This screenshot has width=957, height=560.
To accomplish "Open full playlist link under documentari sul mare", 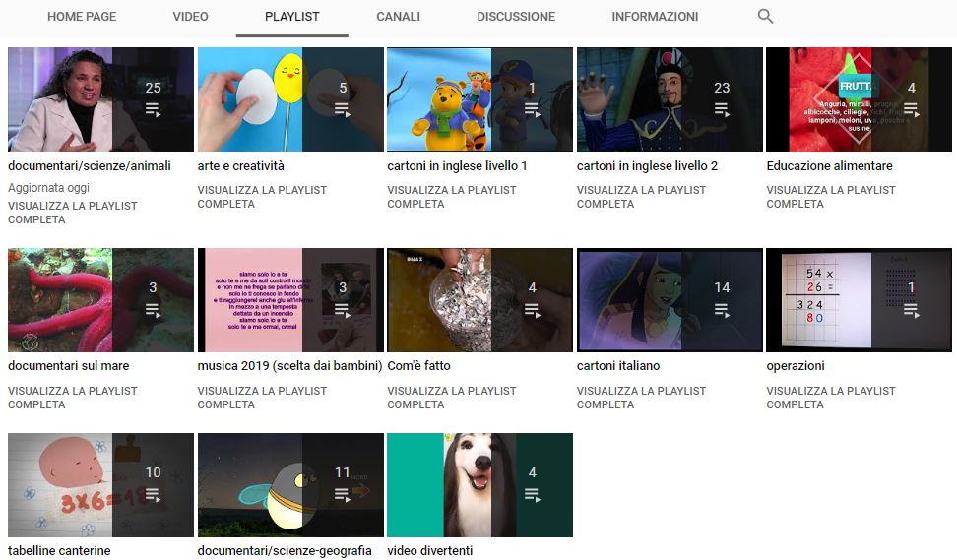I will pos(72,398).
